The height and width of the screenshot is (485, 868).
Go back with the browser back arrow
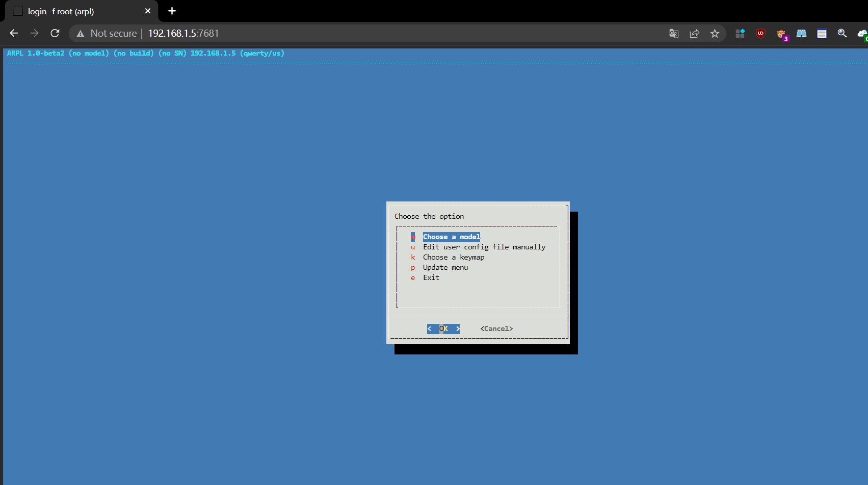(x=14, y=33)
